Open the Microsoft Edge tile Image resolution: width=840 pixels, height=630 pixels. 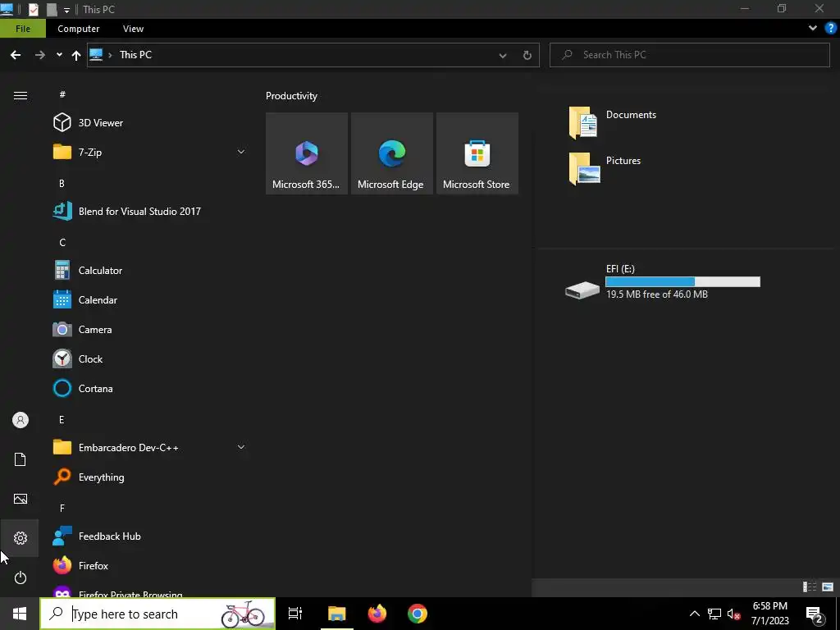click(x=391, y=153)
